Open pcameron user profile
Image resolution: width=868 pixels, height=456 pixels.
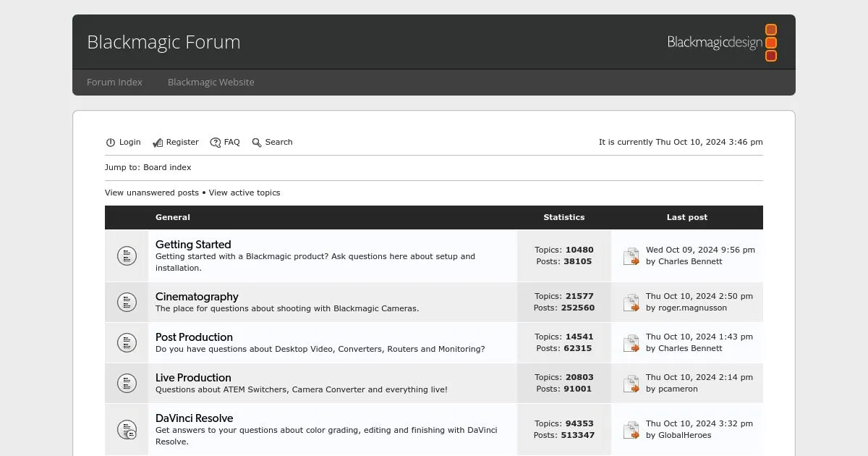(x=678, y=389)
